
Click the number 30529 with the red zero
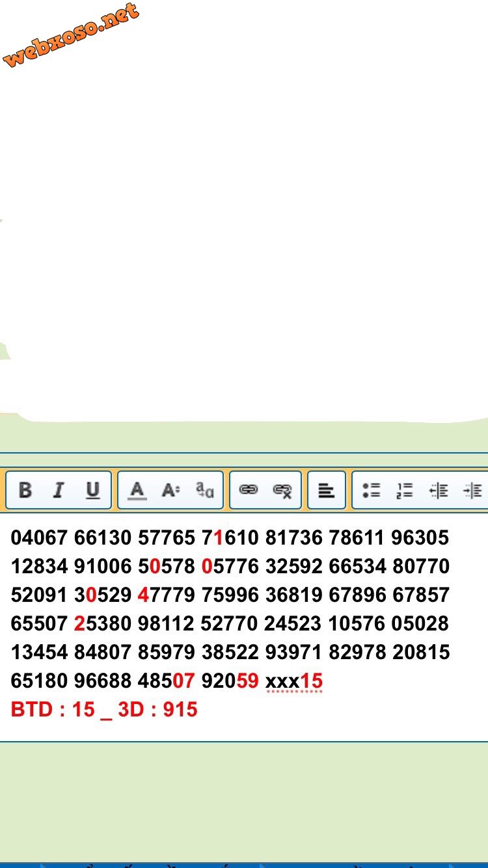(102, 595)
